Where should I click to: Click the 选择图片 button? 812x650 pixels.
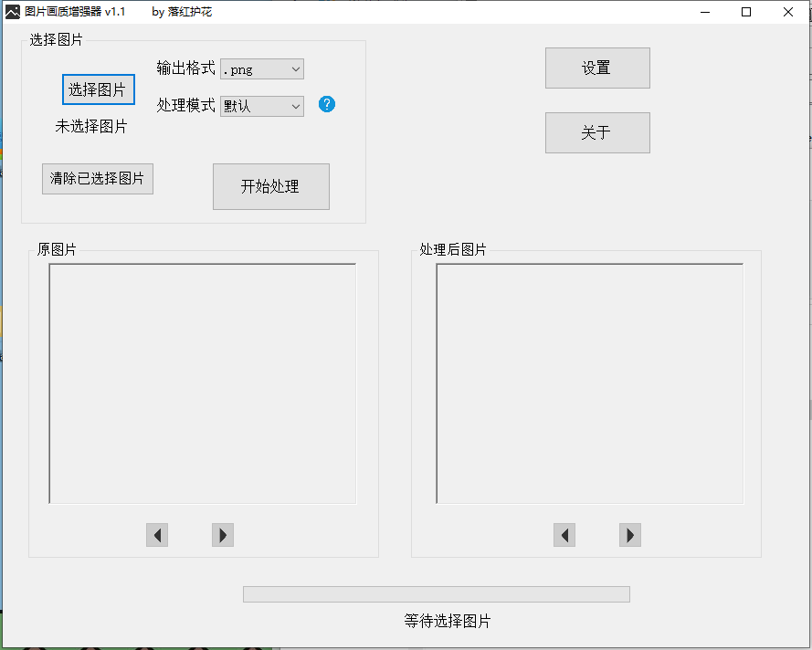[x=99, y=89]
